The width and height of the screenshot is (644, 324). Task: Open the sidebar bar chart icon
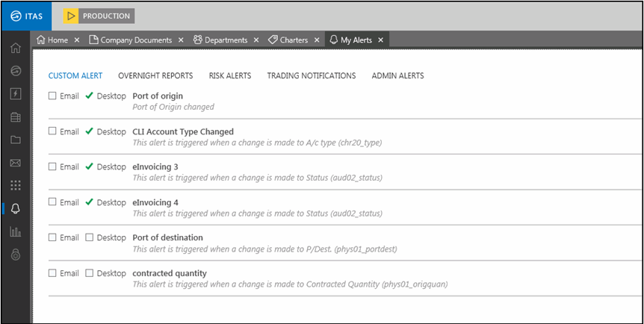click(15, 231)
